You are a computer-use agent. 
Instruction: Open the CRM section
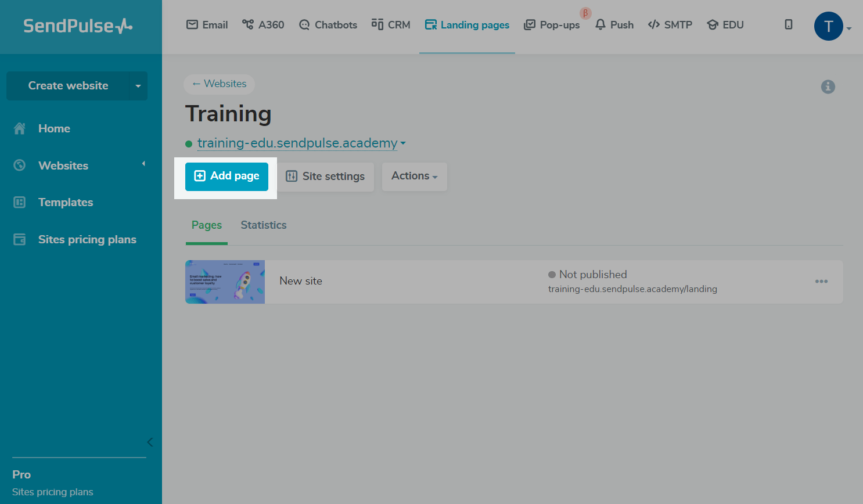(391, 25)
